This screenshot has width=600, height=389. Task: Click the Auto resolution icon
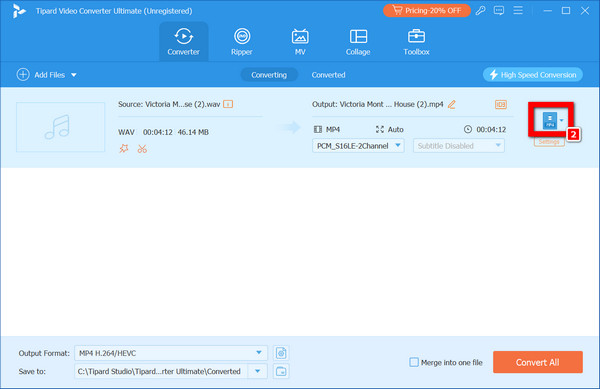380,129
